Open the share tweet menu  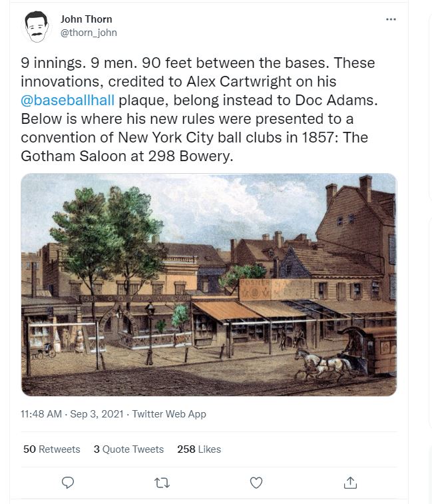point(351,483)
